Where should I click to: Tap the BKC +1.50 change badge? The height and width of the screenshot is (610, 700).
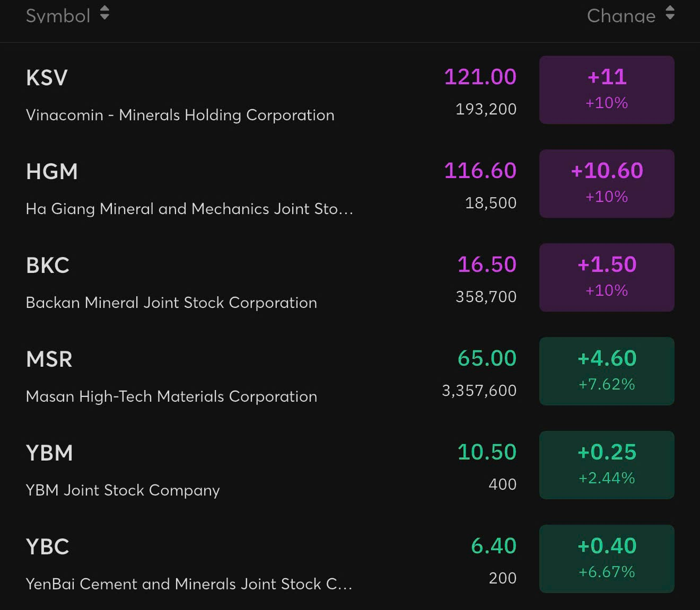pyautogui.click(x=607, y=277)
